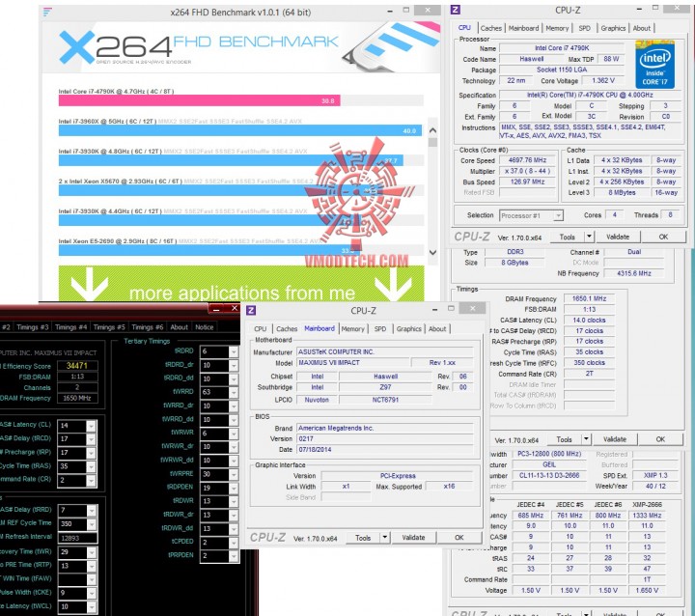This screenshot has height=616, width=695.
Task: Expand the tWRRD timing dropdown showing 63
Action: pyautogui.click(x=234, y=393)
